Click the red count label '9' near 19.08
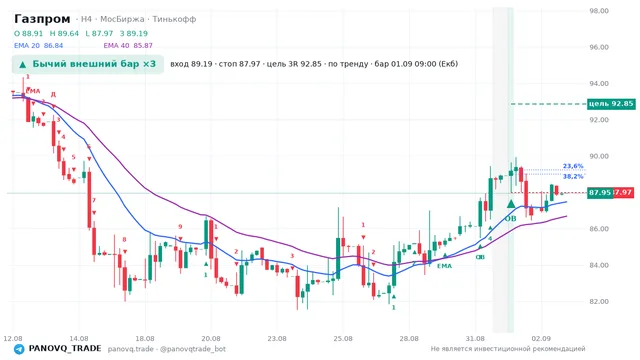This screenshot has height=360, width=640. pyautogui.click(x=180, y=227)
